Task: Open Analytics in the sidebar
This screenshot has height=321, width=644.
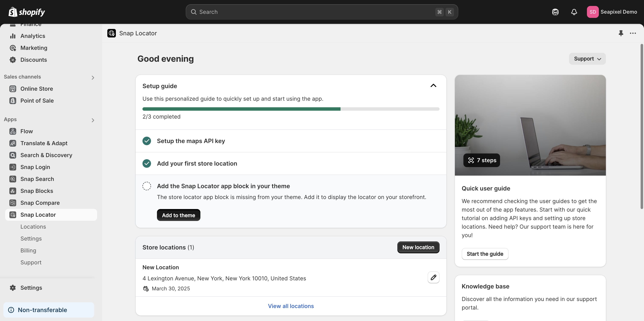Action: 33,36
